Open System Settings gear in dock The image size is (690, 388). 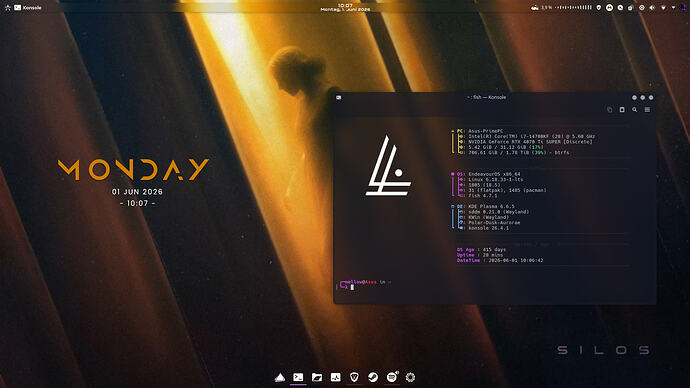[x=410, y=377]
